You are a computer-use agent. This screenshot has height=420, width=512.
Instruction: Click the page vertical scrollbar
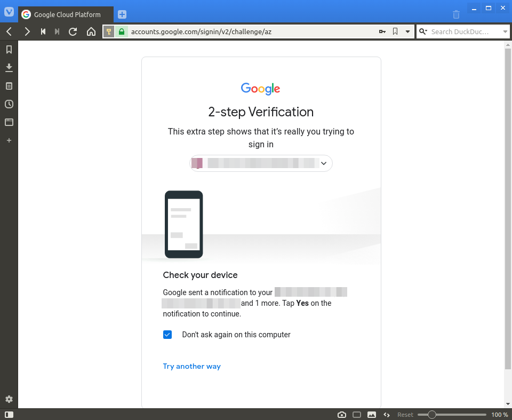508,209
